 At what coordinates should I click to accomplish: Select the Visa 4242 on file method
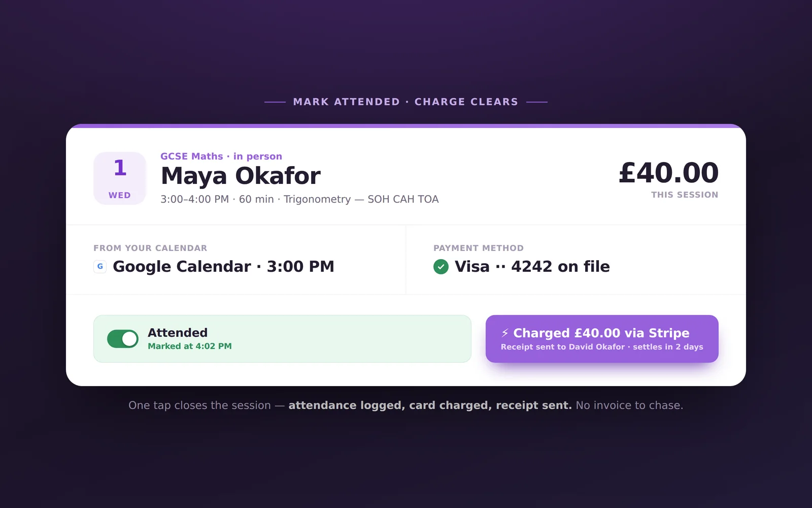532,267
